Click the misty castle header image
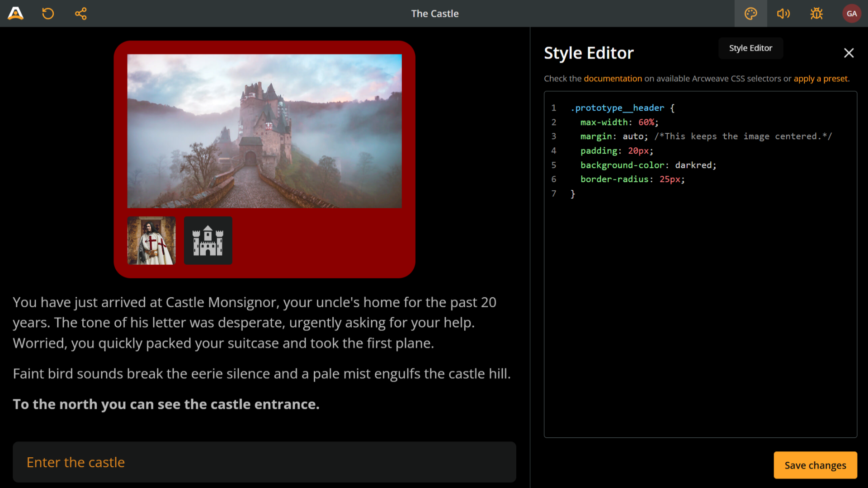The width and height of the screenshot is (868, 488). click(x=264, y=131)
